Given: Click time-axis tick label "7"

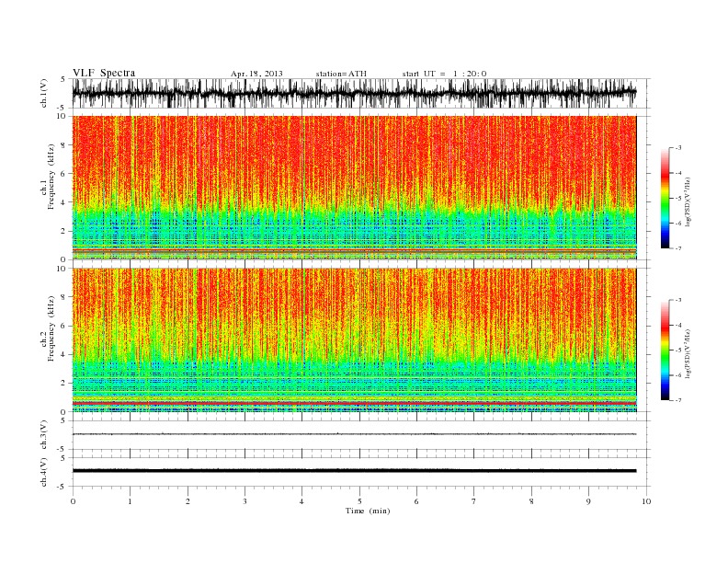Looking at the screenshot, I should point(474,501).
